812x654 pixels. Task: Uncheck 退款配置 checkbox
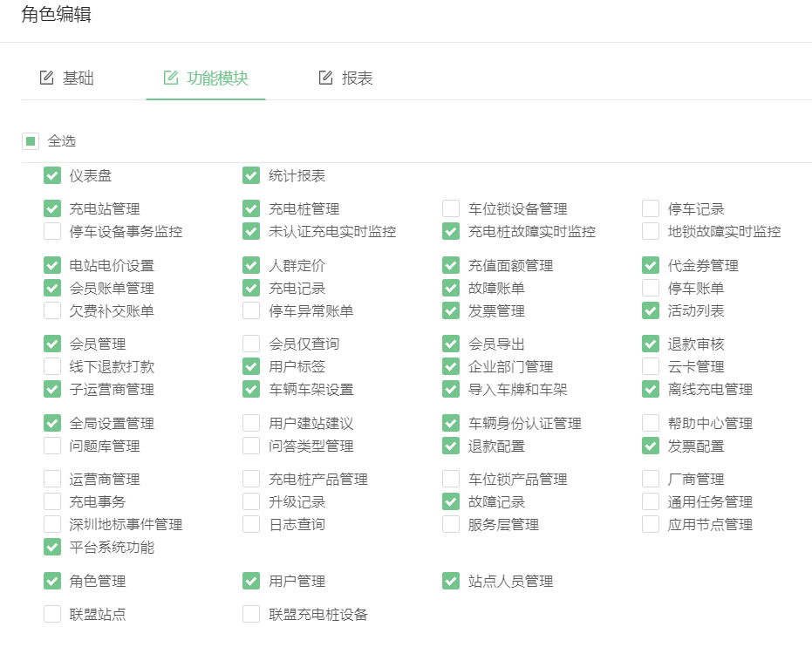451,446
